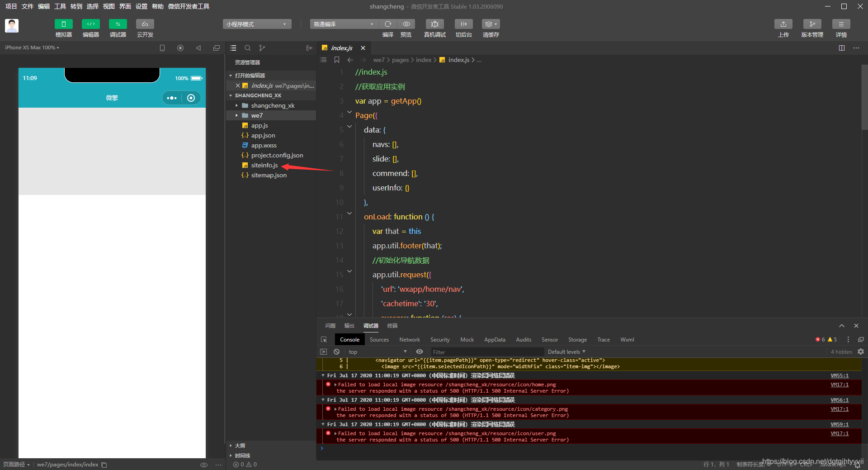Screen dimensions: 868x470
Task: Open editor more actions menu
Action: click(x=856, y=48)
